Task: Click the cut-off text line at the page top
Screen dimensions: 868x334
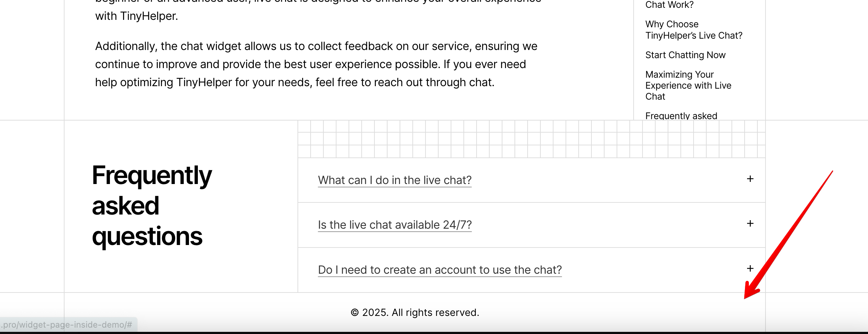Action: coord(318,1)
